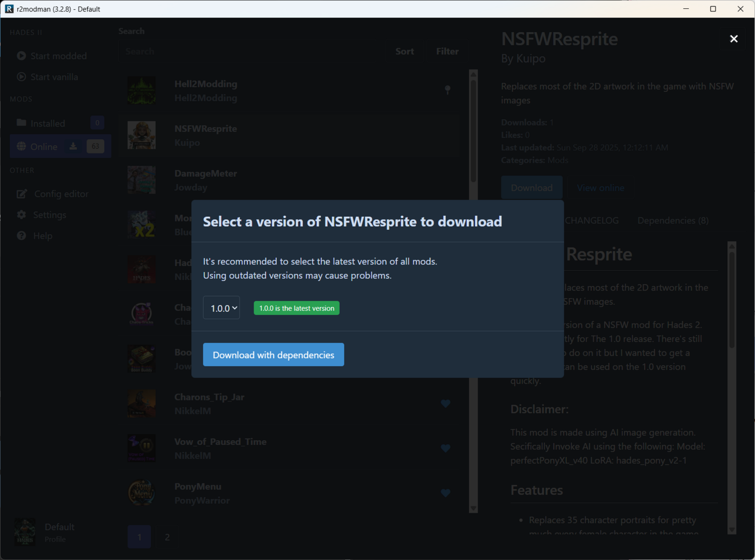Screen dimensions: 755x560
Task: Maximize the r2modman window
Action: tap(713, 9)
